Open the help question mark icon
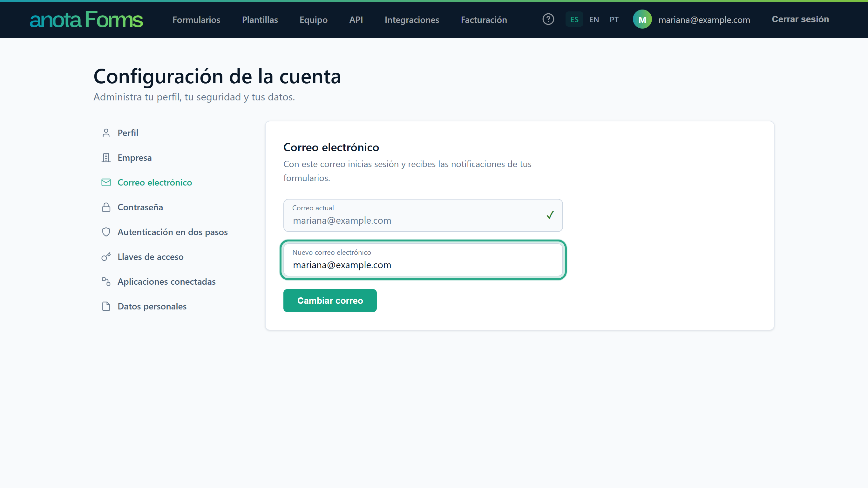Screen dimensions: 868x488 pos(548,19)
